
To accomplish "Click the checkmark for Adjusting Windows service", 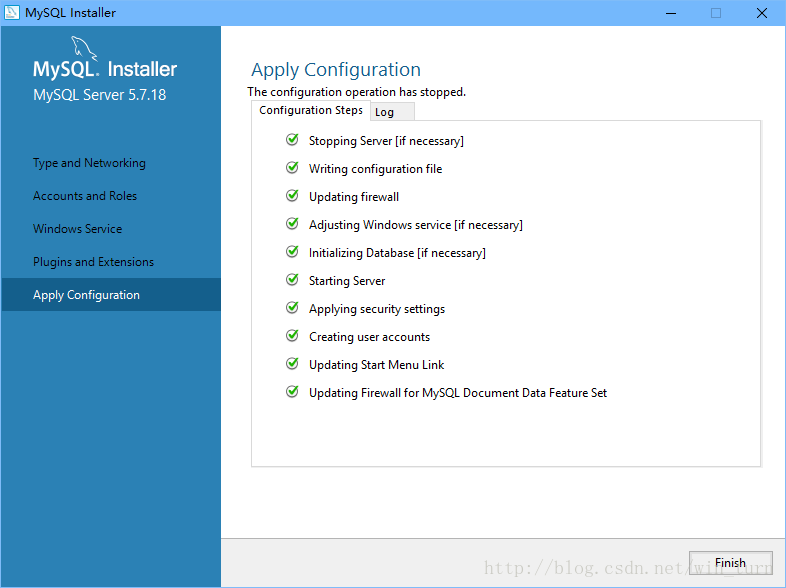I will 292,225.
